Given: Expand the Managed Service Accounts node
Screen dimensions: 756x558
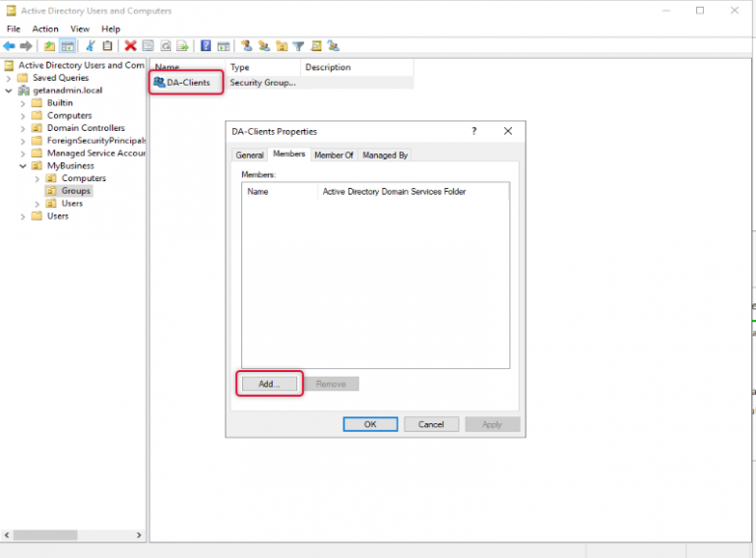Looking at the screenshot, I should [x=23, y=154].
